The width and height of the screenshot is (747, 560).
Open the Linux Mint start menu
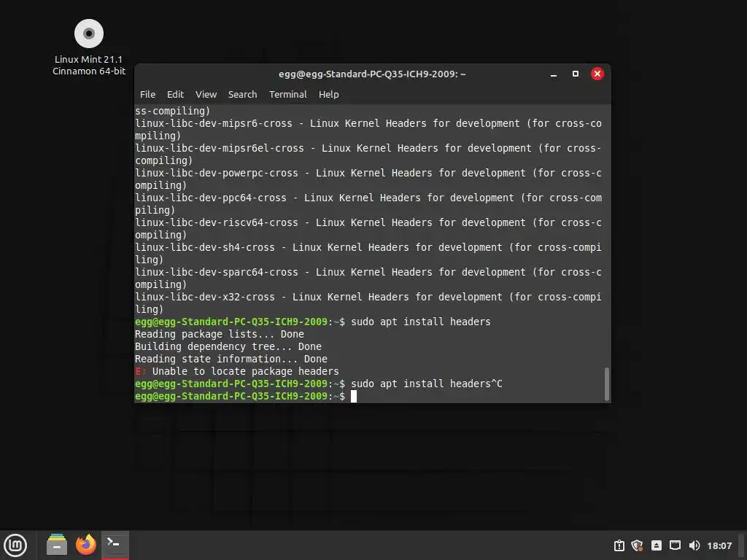coord(16,545)
